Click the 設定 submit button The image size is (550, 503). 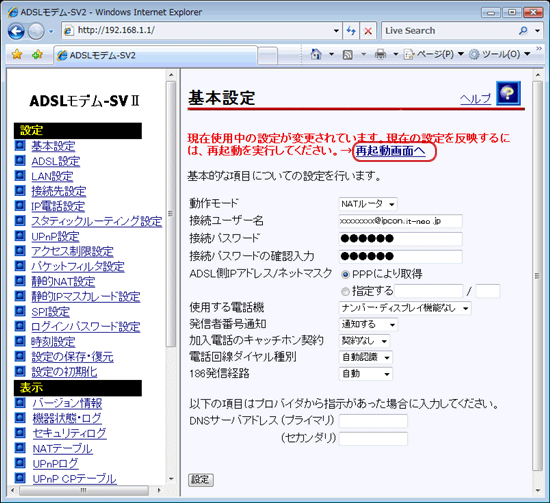tap(201, 479)
